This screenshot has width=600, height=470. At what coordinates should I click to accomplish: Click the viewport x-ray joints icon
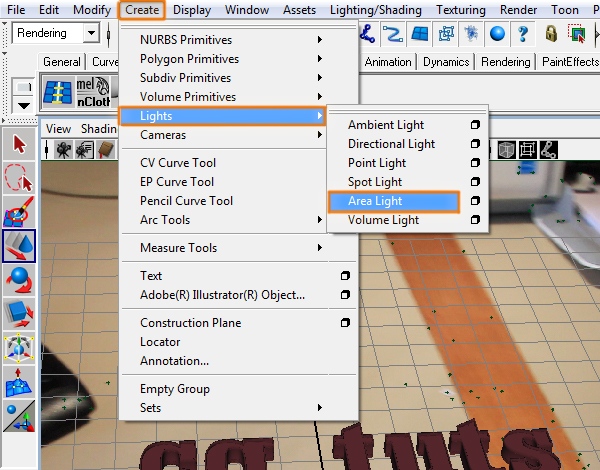click(x=549, y=150)
